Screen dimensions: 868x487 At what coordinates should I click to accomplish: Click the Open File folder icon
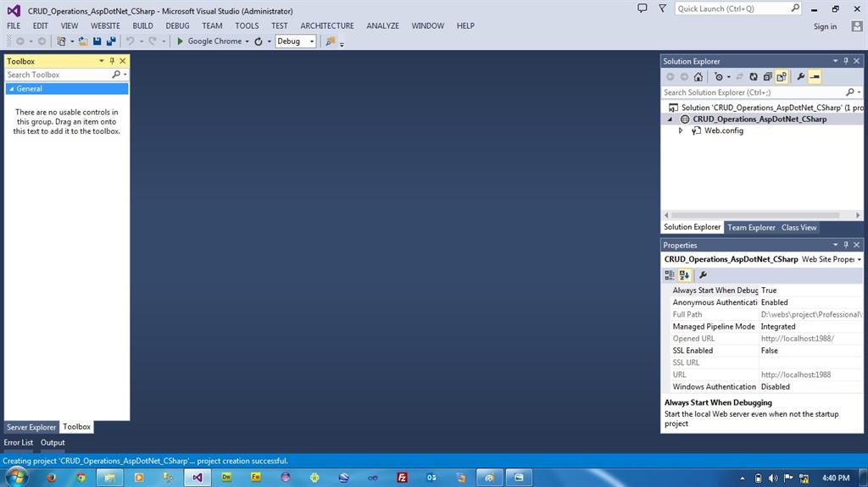[x=83, y=41]
